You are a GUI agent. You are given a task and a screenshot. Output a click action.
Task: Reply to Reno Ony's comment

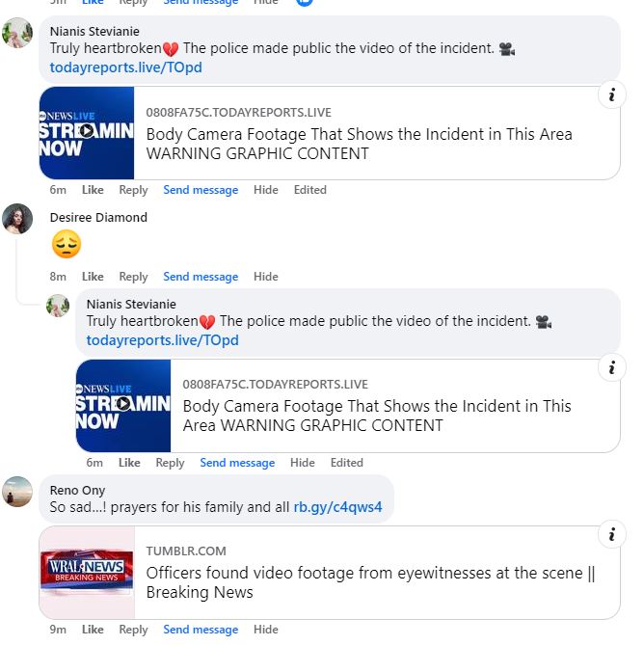133,630
